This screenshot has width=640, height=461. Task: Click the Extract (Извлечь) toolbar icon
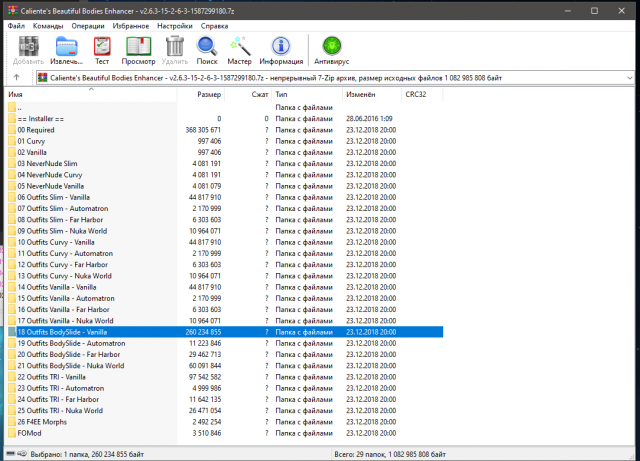(67, 49)
